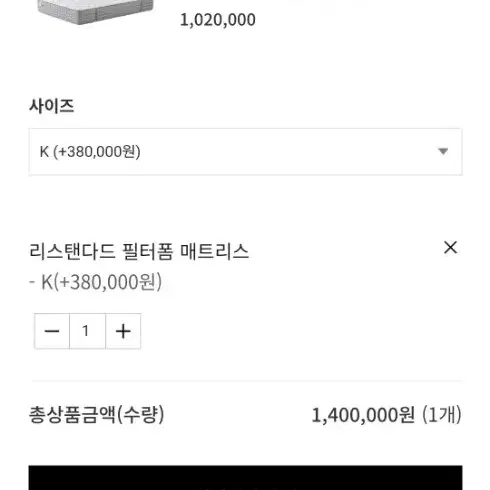
Task: Click the 총상품금액(수량) label
Action: pos(97,415)
